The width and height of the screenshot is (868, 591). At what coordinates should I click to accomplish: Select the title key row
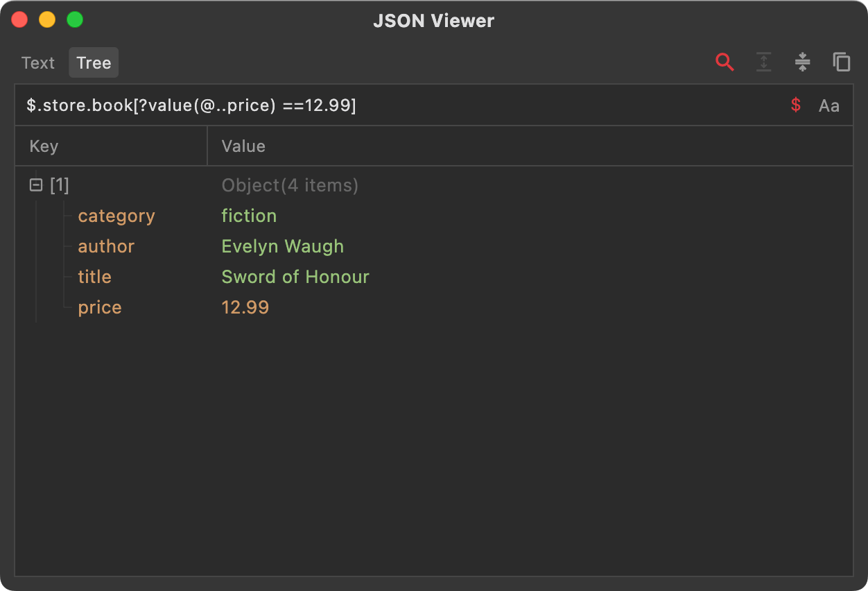coord(94,277)
